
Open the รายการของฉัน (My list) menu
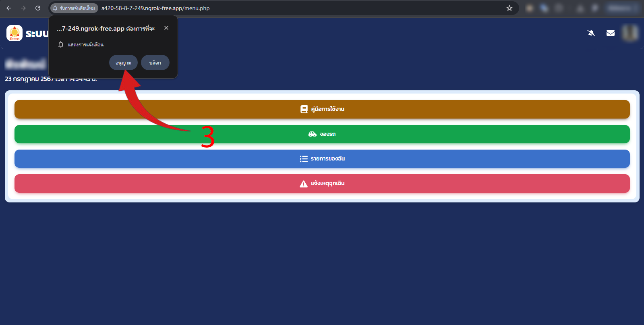(322, 159)
